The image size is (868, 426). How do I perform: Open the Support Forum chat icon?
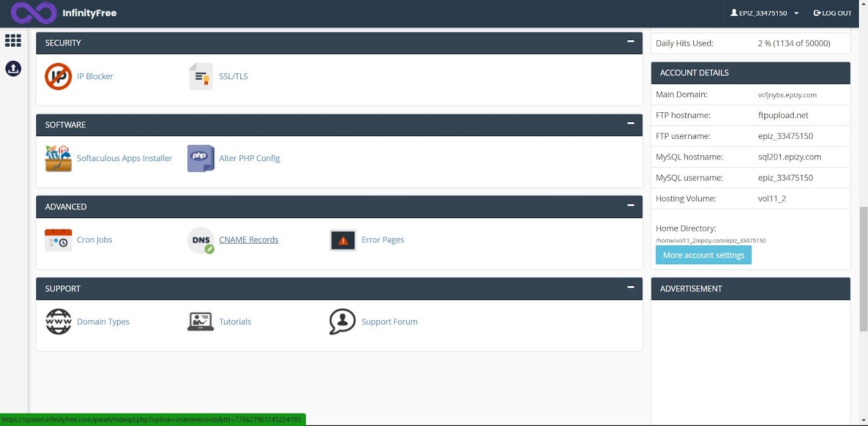coord(342,322)
